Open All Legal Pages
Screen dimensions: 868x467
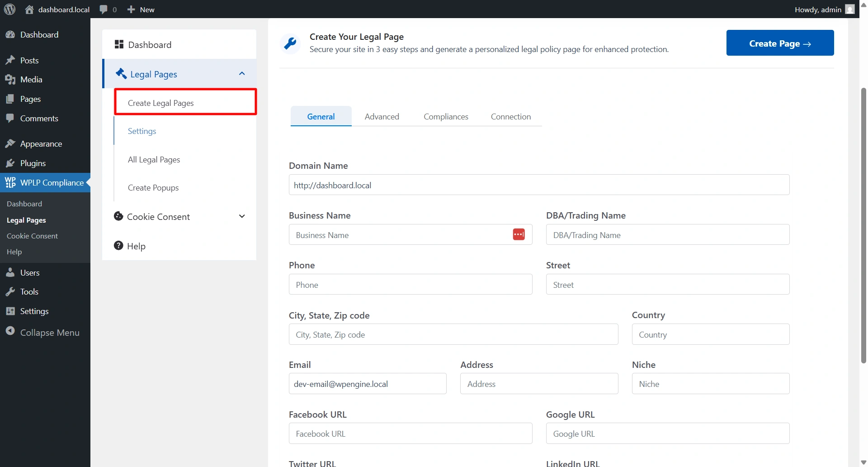[x=154, y=159]
